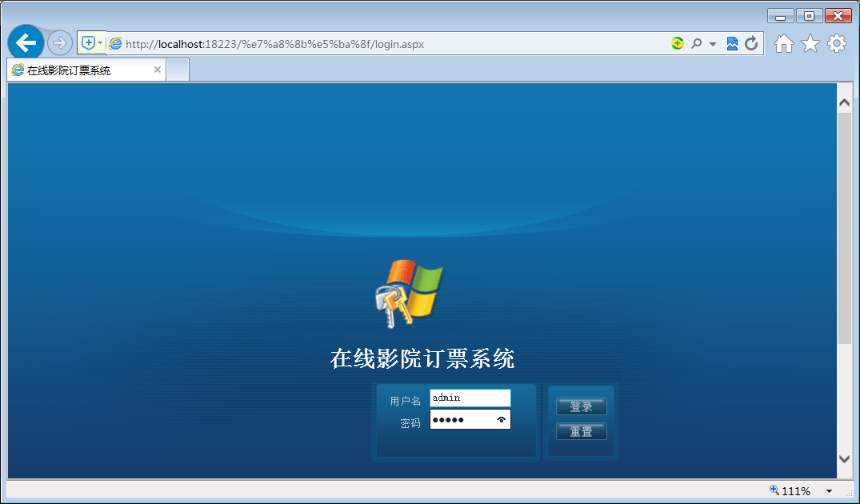Click the 111% zoom level text
Image resolution: width=860 pixels, height=504 pixels.
click(x=796, y=491)
